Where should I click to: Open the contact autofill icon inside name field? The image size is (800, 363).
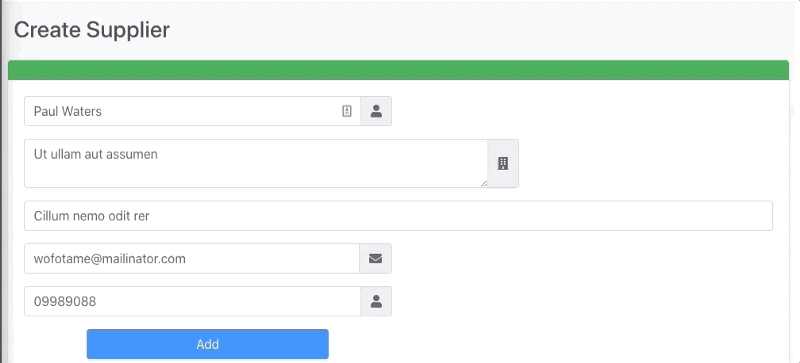347,111
